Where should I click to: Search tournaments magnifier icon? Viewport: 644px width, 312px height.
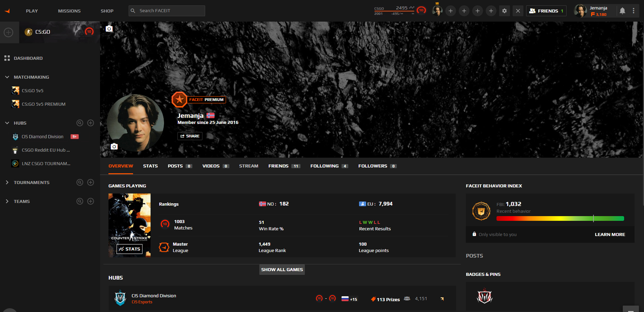pos(80,182)
